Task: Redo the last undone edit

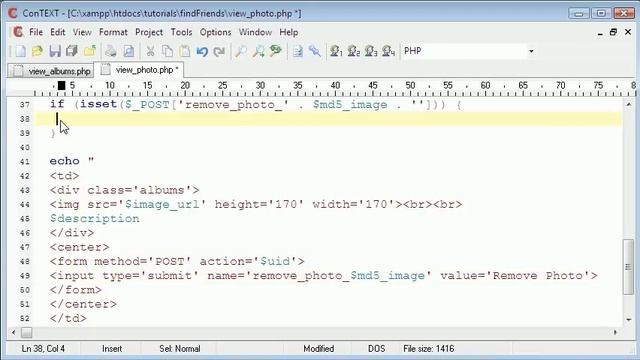Action: (220, 51)
